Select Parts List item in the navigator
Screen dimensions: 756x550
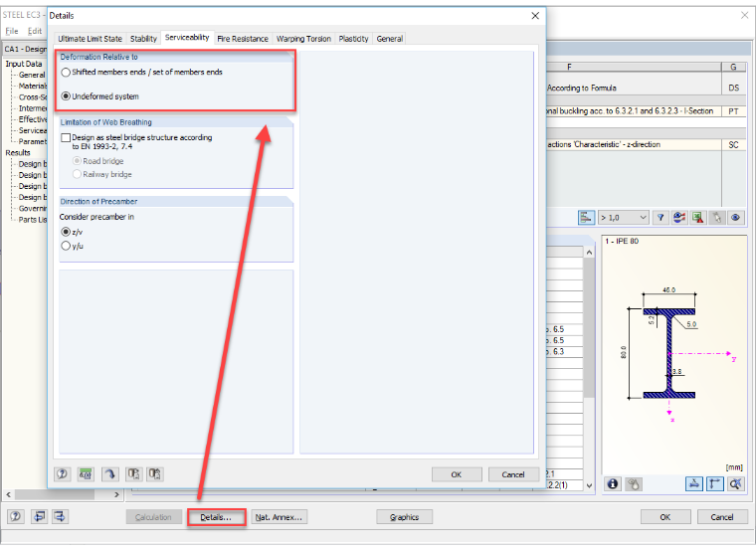(x=32, y=220)
